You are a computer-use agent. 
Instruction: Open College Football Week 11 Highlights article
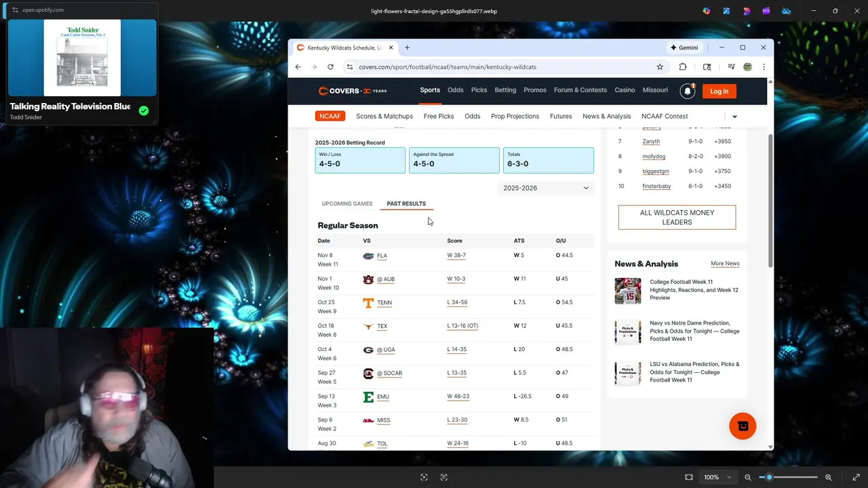click(x=694, y=289)
